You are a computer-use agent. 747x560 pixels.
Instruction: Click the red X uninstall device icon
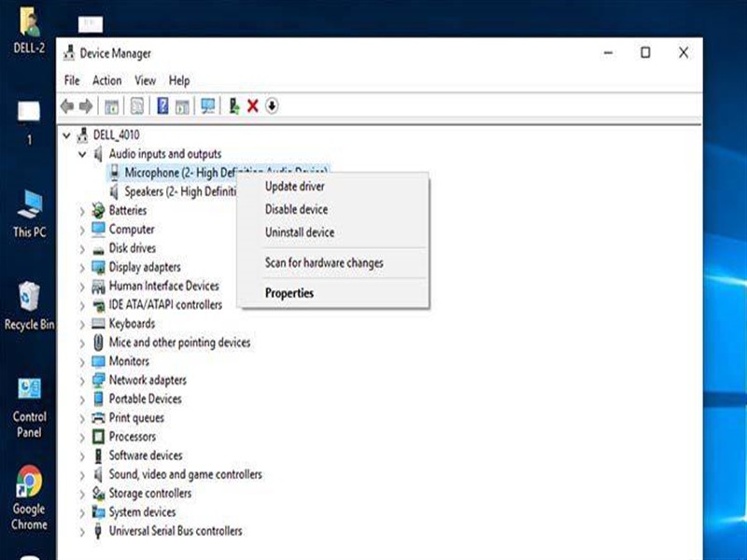252,105
